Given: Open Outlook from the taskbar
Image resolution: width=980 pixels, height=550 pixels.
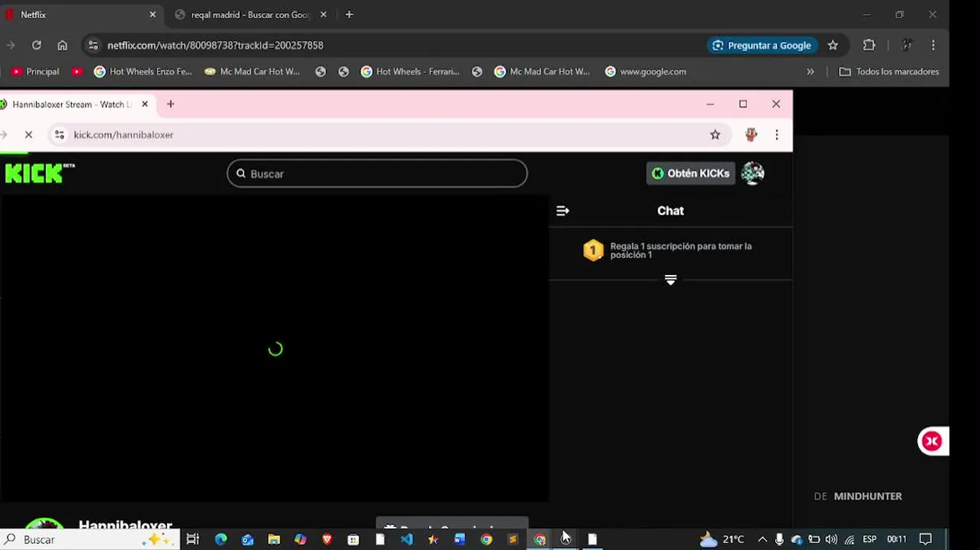Looking at the screenshot, I should click(x=247, y=539).
